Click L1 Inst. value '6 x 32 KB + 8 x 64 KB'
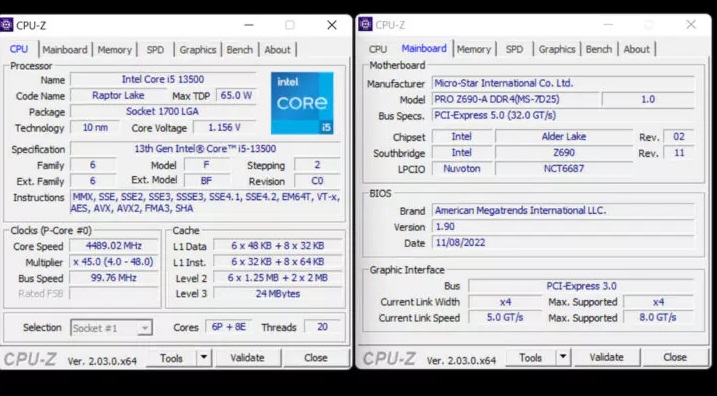717x396 pixels. pos(278,262)
